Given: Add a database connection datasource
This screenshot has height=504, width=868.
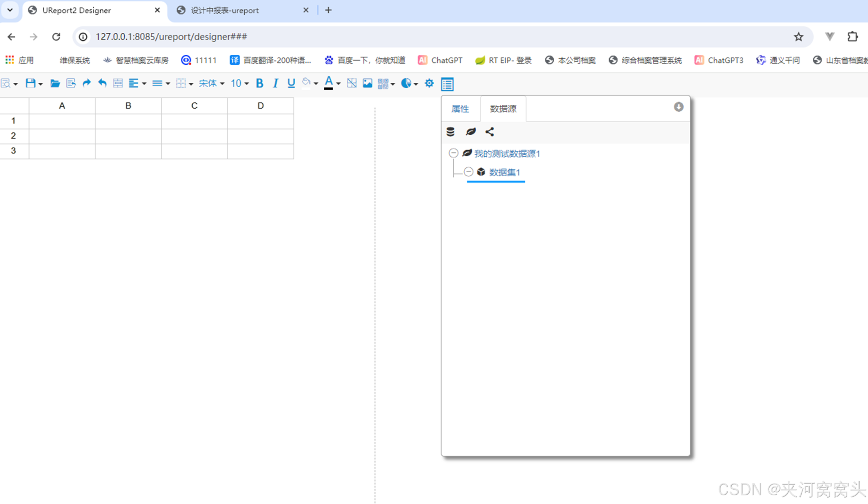Looking at the screenshot, I should point(451,132).
